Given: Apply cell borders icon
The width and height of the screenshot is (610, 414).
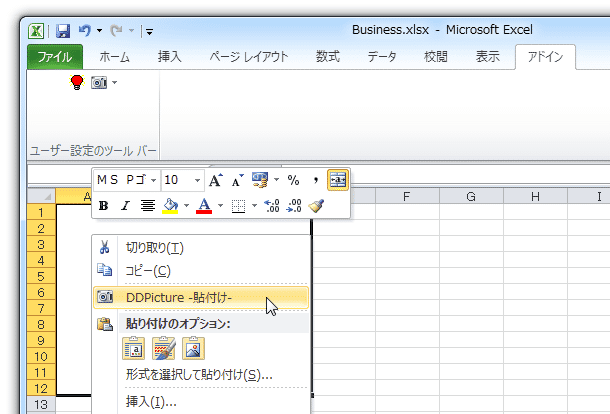Looking at the screenshot, I should tap(238, 206).
